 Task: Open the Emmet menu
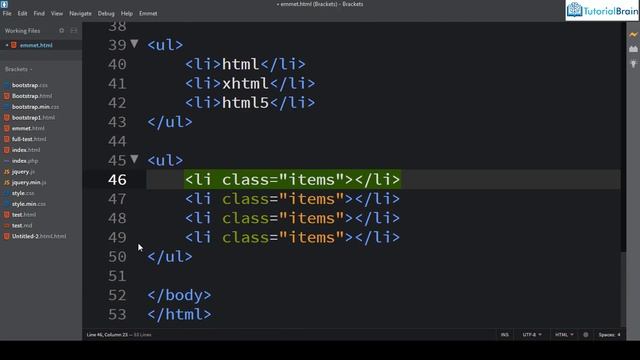tap(148, 13)
